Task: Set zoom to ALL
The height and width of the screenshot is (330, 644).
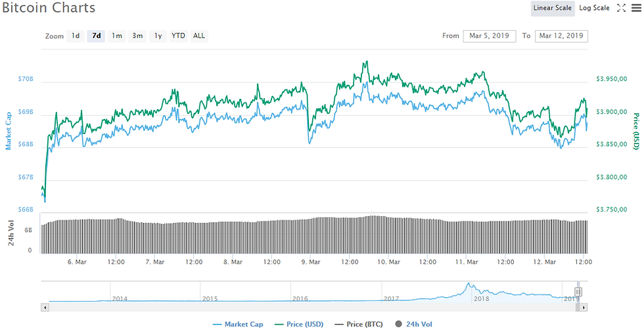Action: (x=198, y=35)
